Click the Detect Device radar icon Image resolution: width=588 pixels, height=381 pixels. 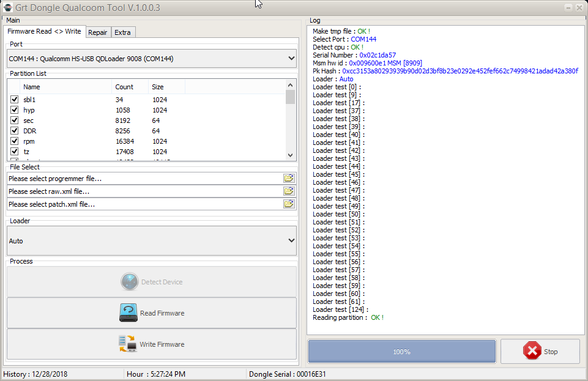click(x=129, y=281)
